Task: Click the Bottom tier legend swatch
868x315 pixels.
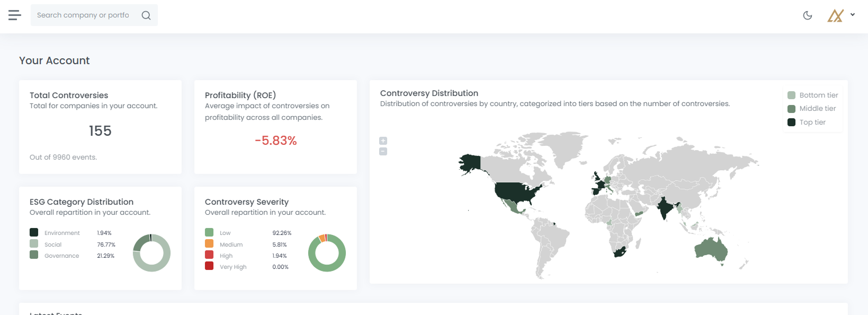Action: tap(792, 95)
